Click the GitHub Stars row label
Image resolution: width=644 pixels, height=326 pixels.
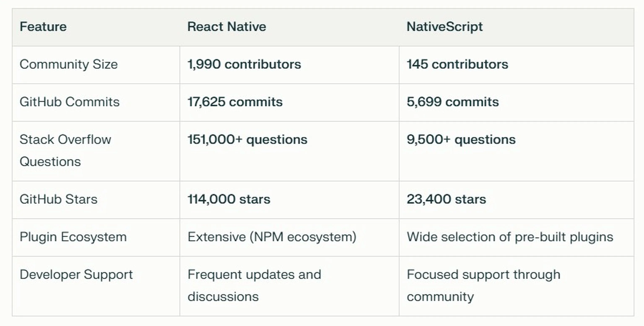(x=58, y=199)
